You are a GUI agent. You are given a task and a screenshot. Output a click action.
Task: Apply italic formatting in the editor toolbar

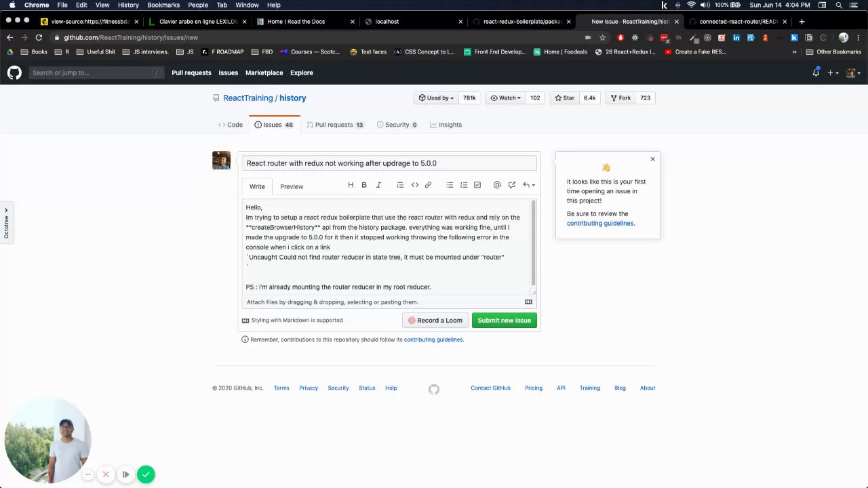coord(378,185)
